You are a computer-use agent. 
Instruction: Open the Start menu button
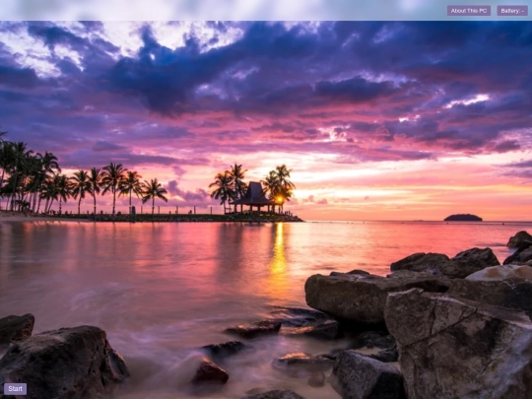[15, 389]
